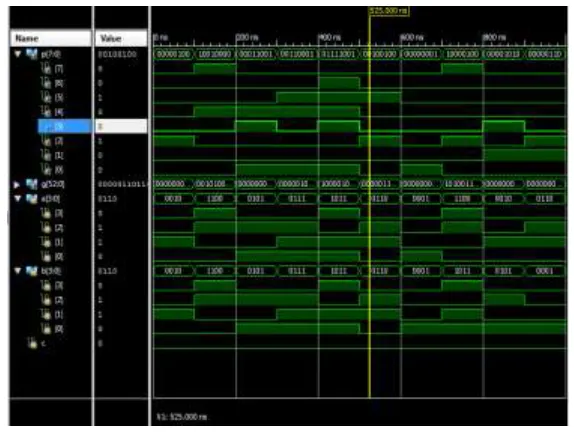Screen dimensions: 574x432
Task: Click the bus icon of signal p[7:0]
Action: [32, 54]
